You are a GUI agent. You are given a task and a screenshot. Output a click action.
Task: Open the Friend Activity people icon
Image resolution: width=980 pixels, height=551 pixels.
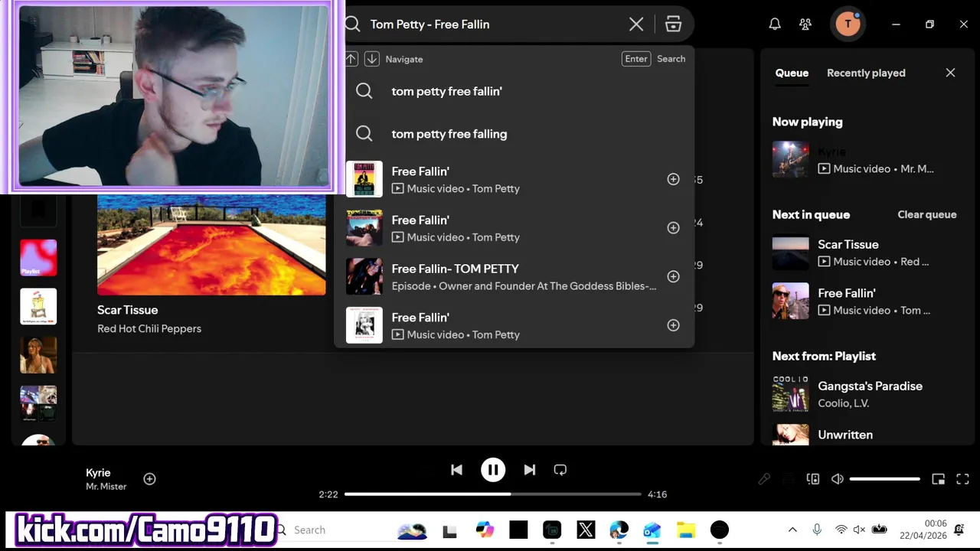click(805, 24)
